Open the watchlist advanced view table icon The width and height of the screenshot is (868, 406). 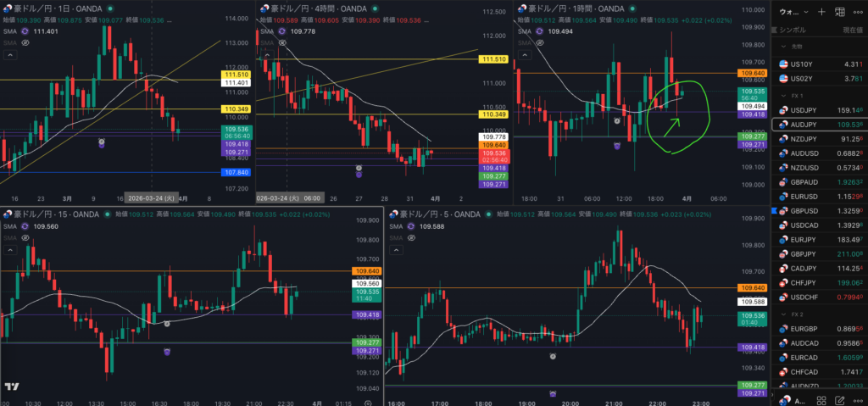point(839,11)
